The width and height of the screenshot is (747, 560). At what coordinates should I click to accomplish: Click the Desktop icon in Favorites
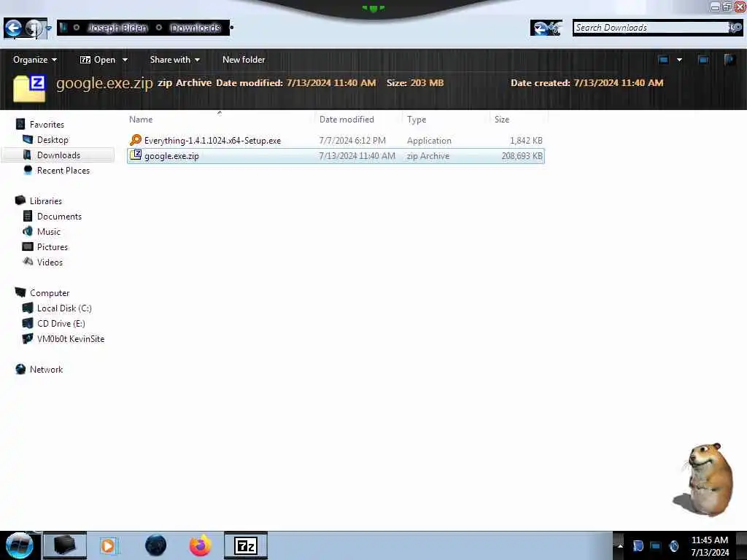click(28, 139)
